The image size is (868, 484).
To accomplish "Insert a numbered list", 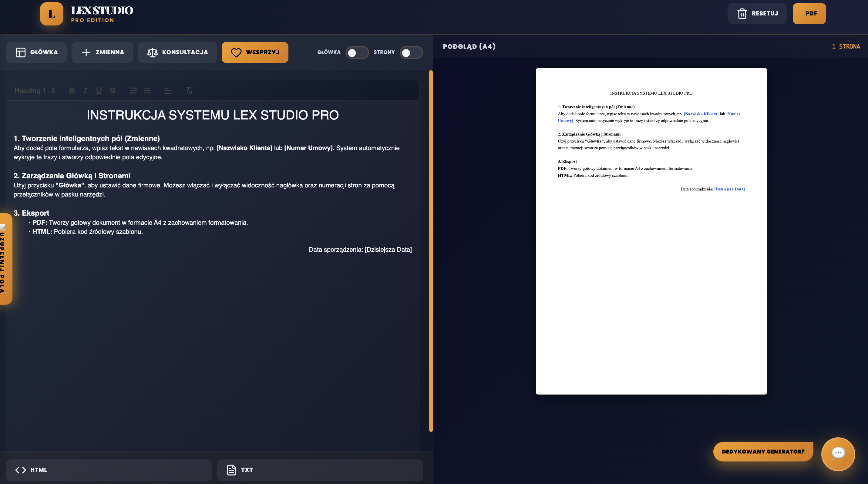I will pos(133,91).
